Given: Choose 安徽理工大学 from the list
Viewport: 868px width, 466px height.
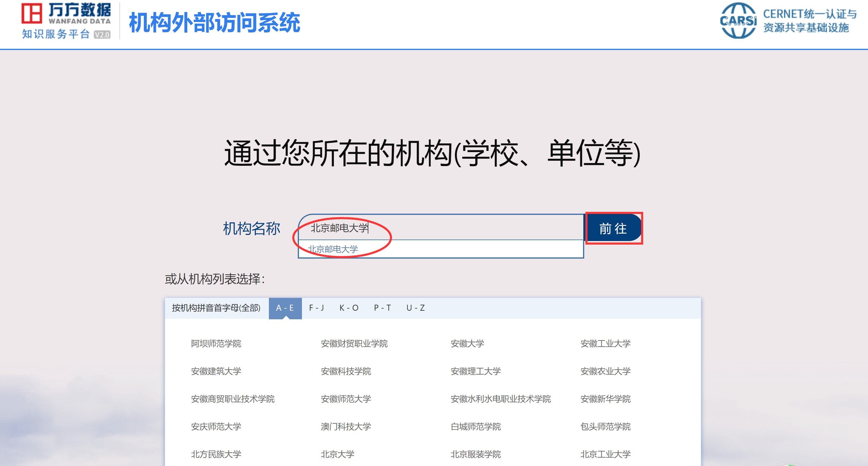Looking at the screenshot, I should (x=476, y=371).
